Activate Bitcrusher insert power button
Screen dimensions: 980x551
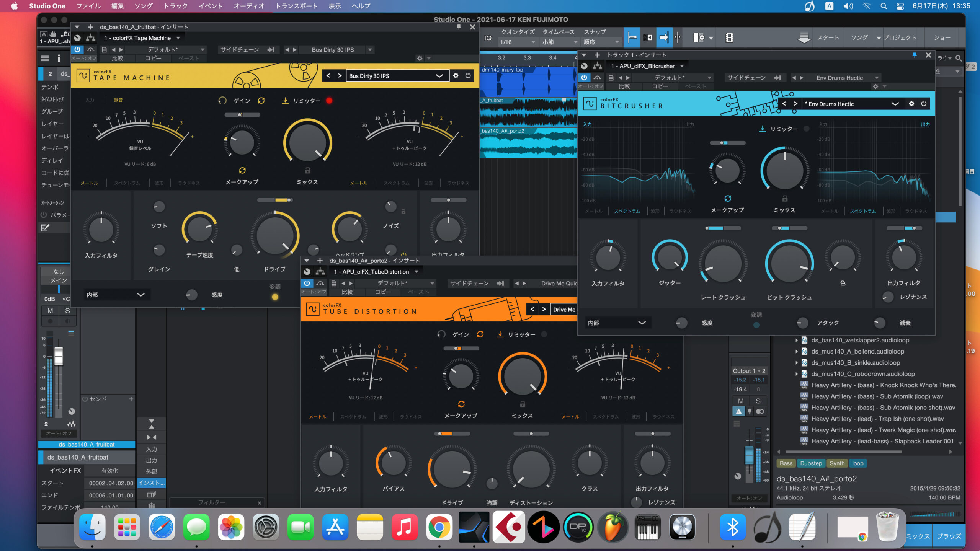(x=584, y=78)
